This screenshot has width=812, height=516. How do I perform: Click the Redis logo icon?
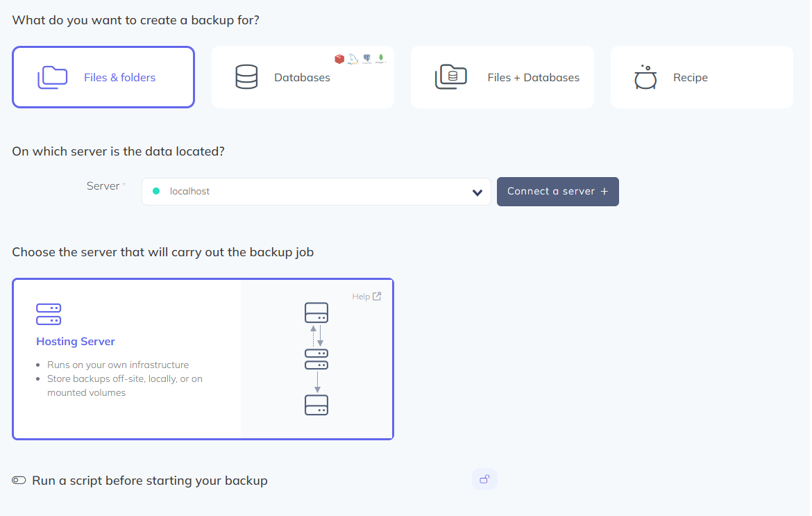coord(339,59)
